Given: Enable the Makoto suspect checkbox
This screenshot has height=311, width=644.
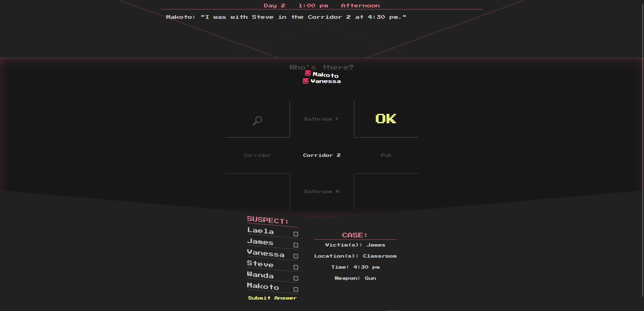Looking at the screenshot, I should pyautogui.click(x=296, y=290).
